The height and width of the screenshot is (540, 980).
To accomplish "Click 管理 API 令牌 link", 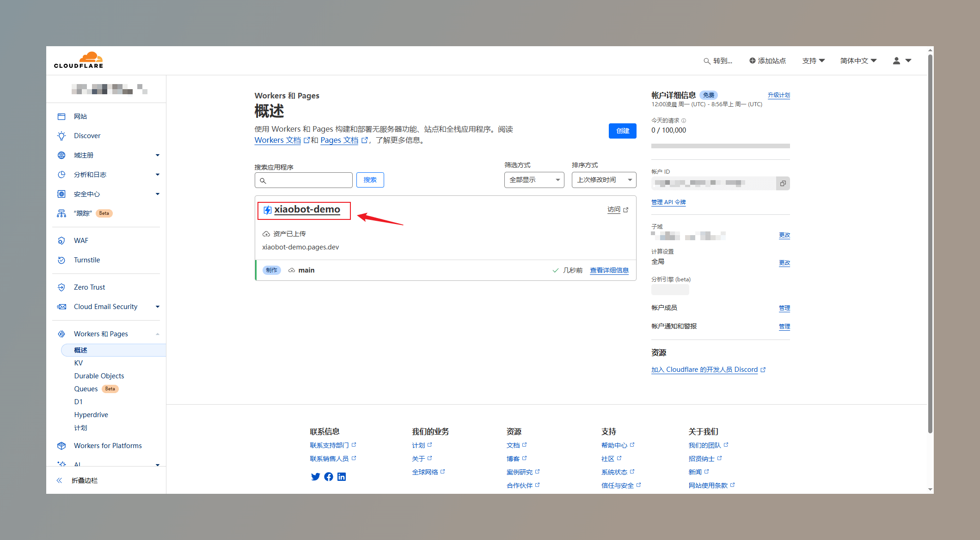I will (668, 202).
